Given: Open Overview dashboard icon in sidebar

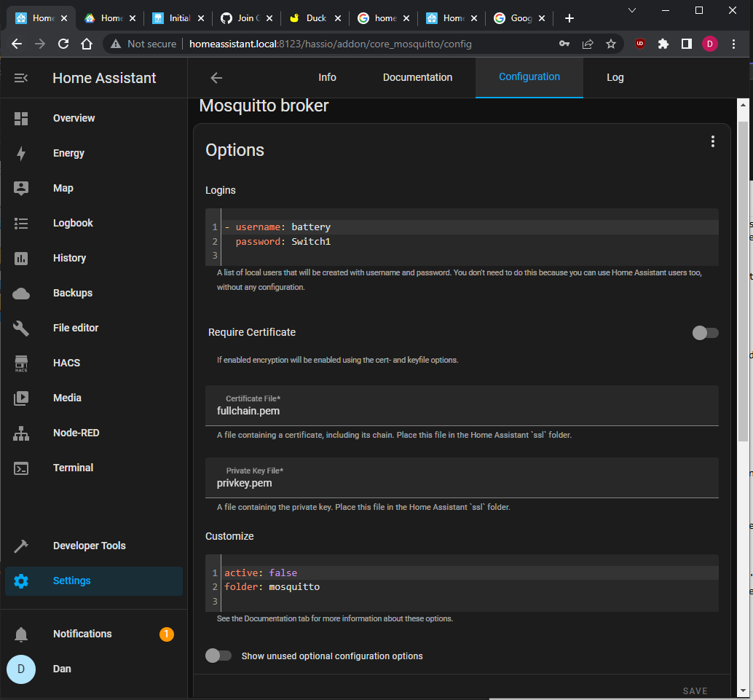Looking at the screenshot, I should point(21,118).
